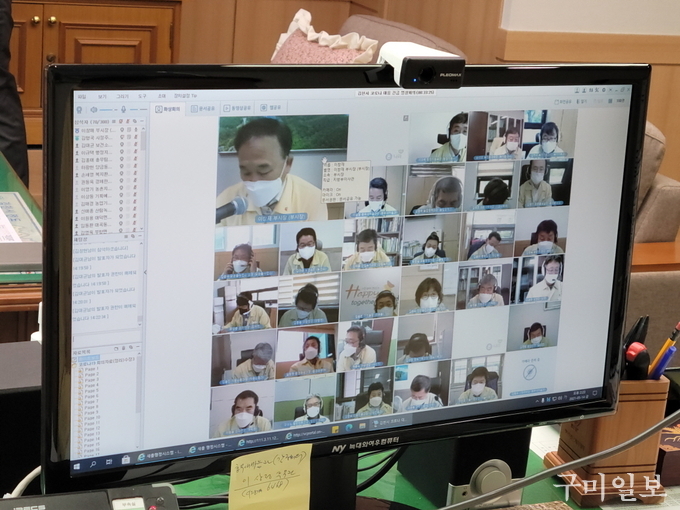Select the large 부시장 speaker video
Viewport: 680px width, 510px height.
[x=282, y=170]
